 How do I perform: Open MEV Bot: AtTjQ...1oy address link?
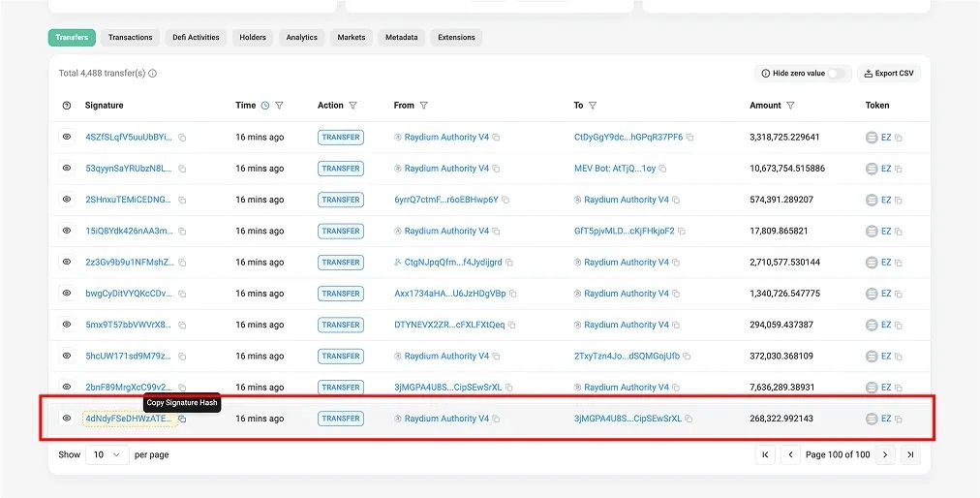point(615,169)
